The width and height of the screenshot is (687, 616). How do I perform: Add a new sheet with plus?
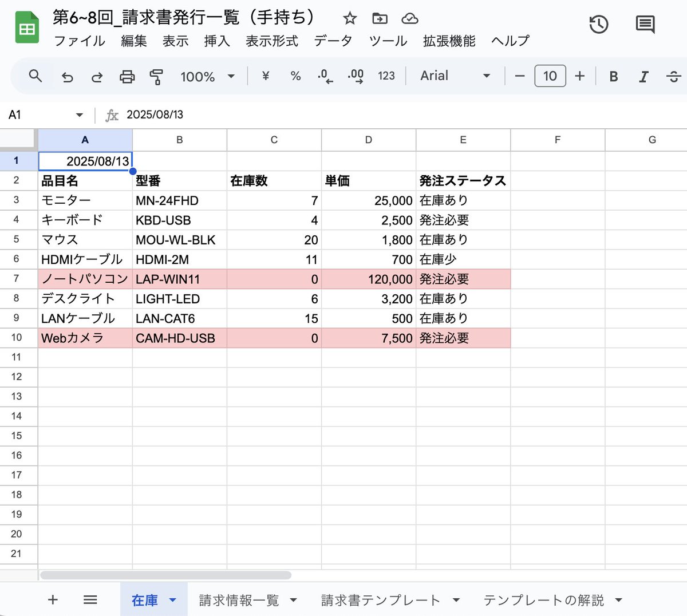tap(53, 599)
